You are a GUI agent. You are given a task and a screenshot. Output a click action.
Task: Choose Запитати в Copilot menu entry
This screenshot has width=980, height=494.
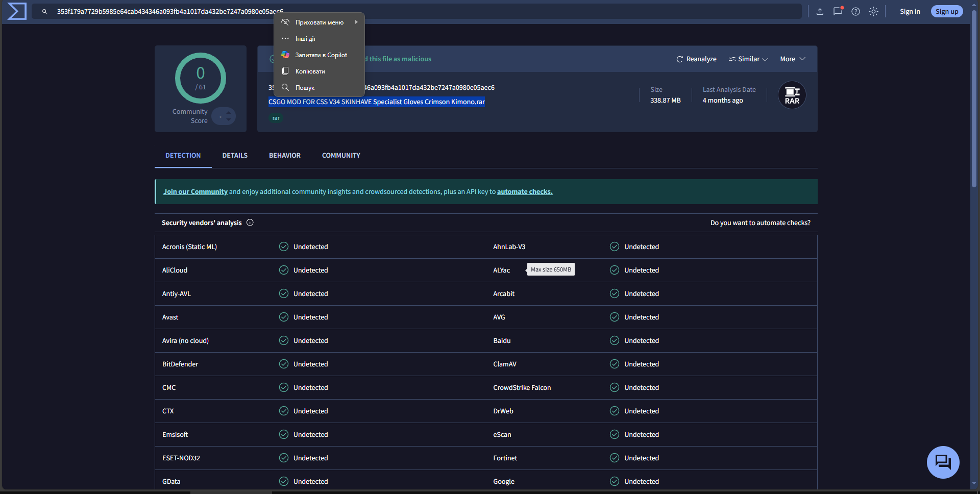click(320, 55)
